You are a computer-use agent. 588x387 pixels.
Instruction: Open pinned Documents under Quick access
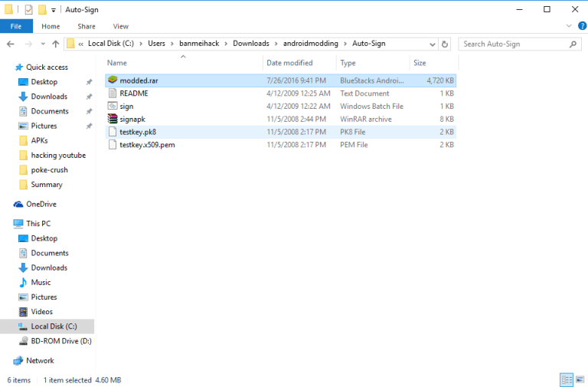click(44, 110)
